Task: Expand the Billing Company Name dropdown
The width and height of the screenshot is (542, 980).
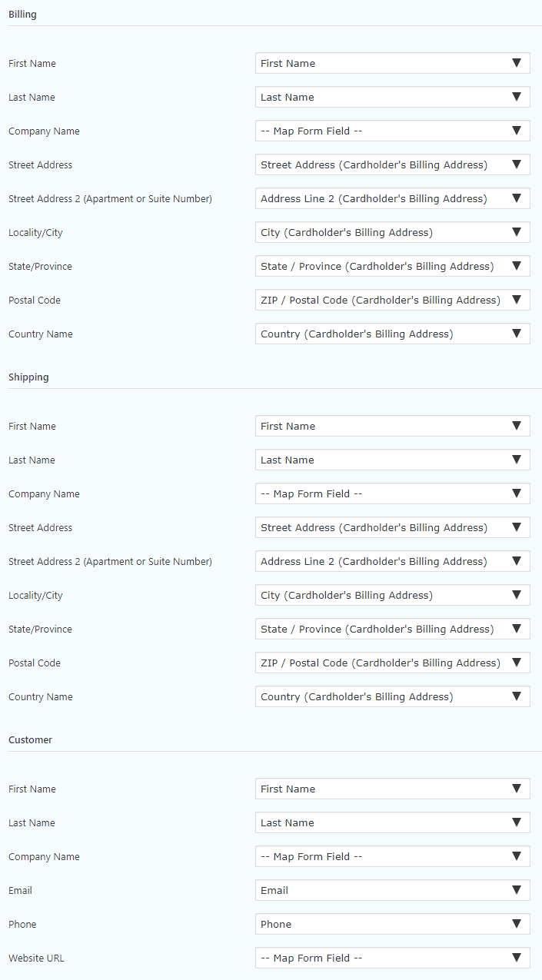Action: pyautogui.click(x=392, y=131)
